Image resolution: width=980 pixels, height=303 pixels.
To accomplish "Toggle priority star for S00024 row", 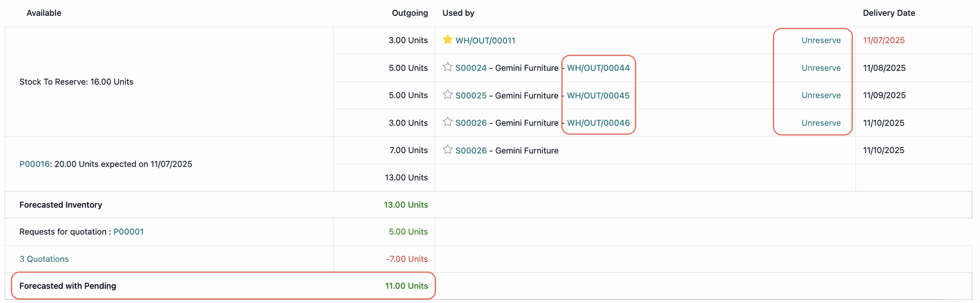I will pyautogui.click(x=448, y=67).
